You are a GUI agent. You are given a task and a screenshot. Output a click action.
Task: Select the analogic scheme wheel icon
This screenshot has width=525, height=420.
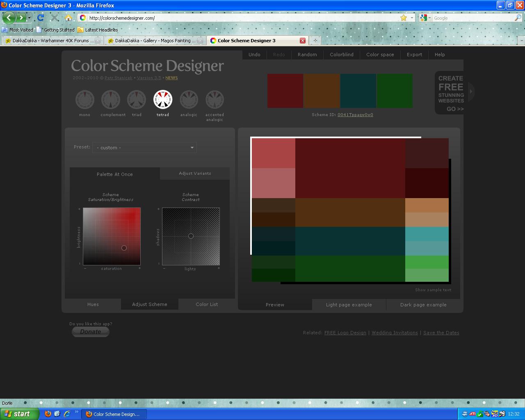coord(189,100)
